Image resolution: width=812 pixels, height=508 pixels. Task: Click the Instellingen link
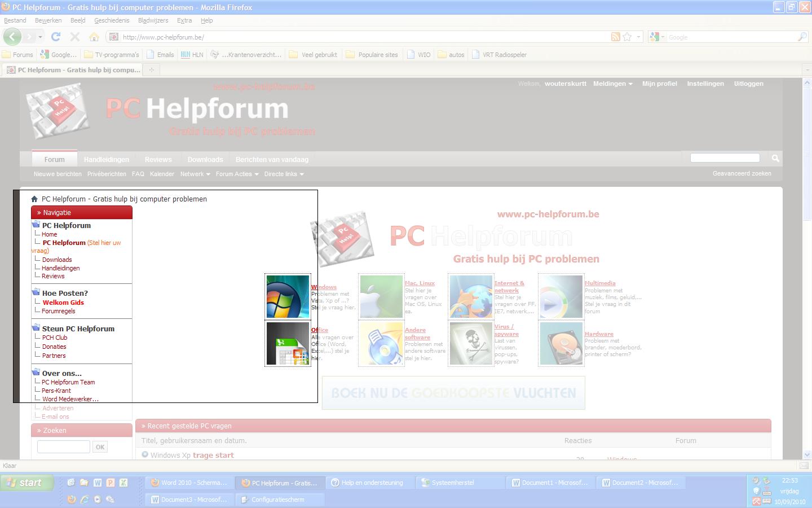click(x=705, y=84)
